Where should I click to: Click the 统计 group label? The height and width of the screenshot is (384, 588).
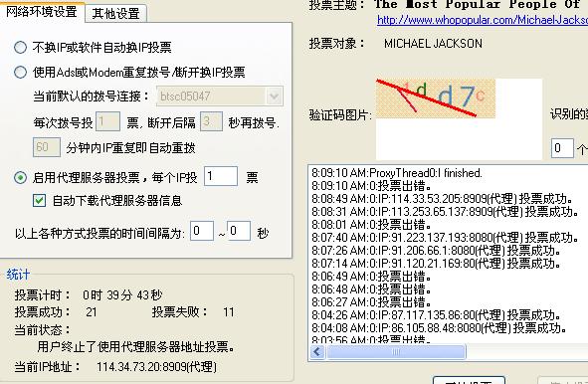(18, 275)
